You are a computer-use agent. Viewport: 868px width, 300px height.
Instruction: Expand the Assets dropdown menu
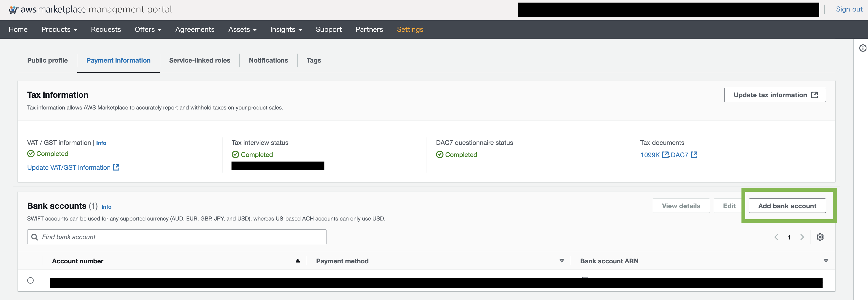pyautogui.click(x=242, y=30)
